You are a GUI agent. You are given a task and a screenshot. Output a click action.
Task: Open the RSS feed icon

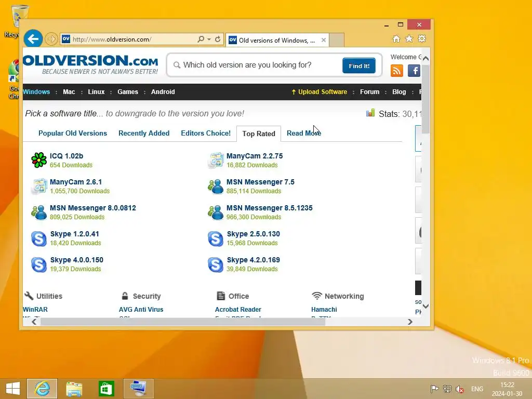(396, 71)
